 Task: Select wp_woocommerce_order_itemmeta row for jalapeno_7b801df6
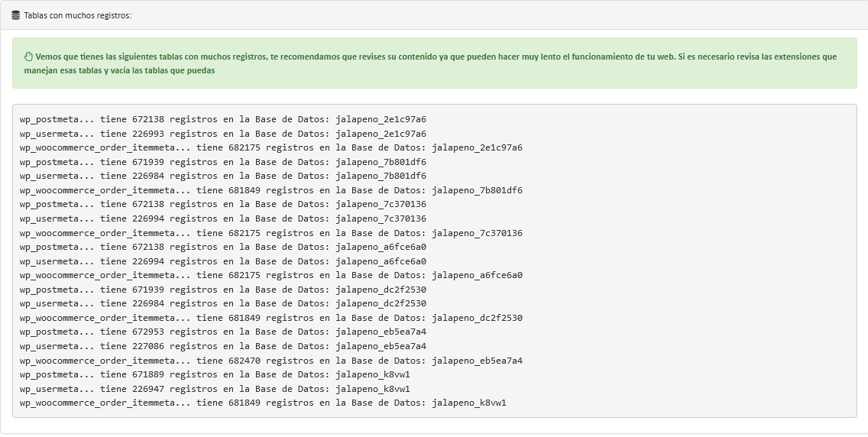(x=271, y=190)
